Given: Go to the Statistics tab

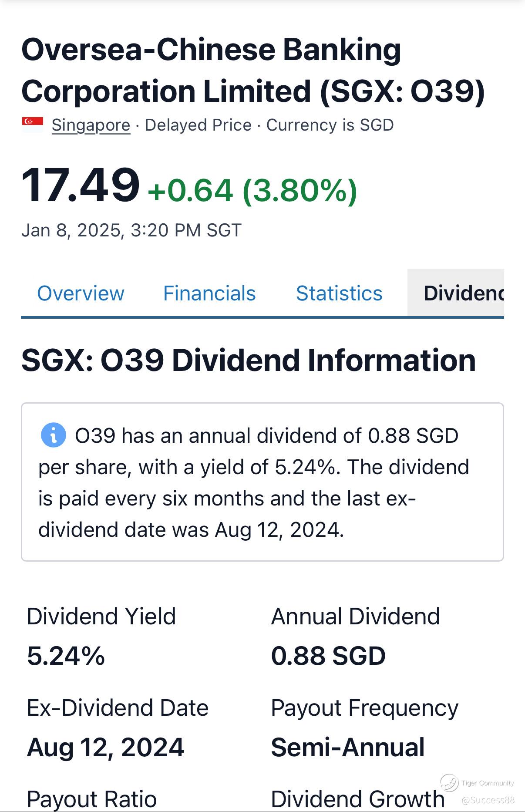Looking at the screenshot, I should [x=339, y=293].
